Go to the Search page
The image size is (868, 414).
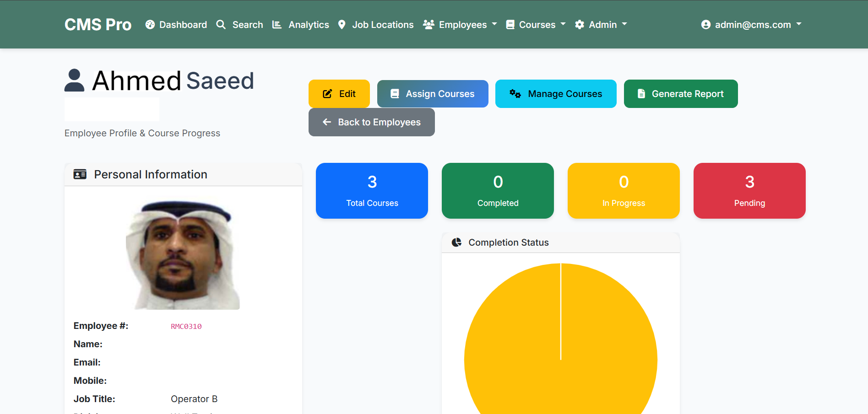[x=239, y=25]
